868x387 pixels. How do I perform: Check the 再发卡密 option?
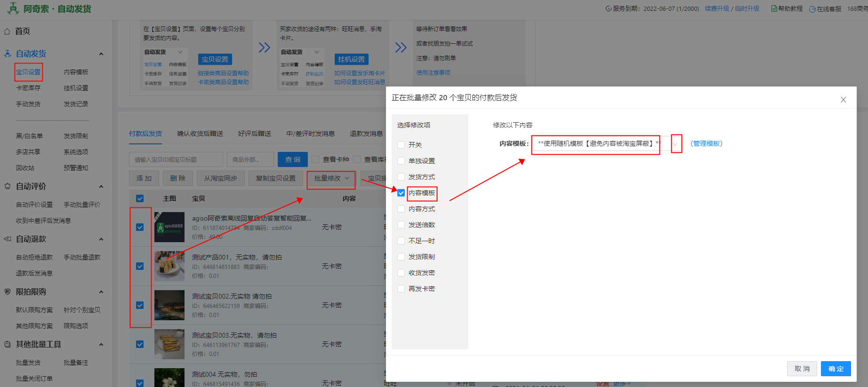[x=401, y=289]
